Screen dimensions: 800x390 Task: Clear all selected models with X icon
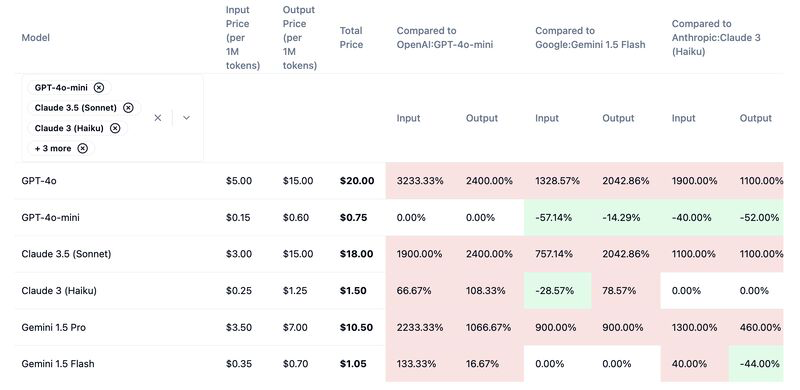[158, 118]
